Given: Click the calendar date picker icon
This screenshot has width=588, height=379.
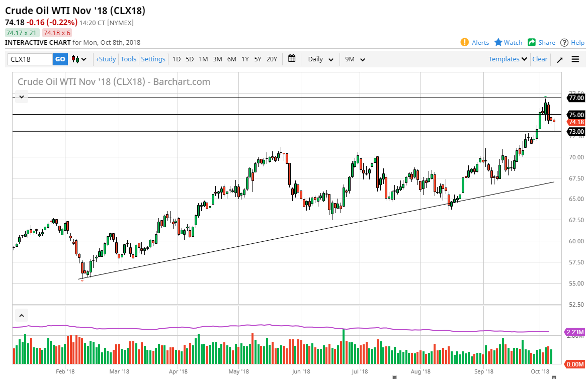Looking at the screenshot, I should [292, 59].
